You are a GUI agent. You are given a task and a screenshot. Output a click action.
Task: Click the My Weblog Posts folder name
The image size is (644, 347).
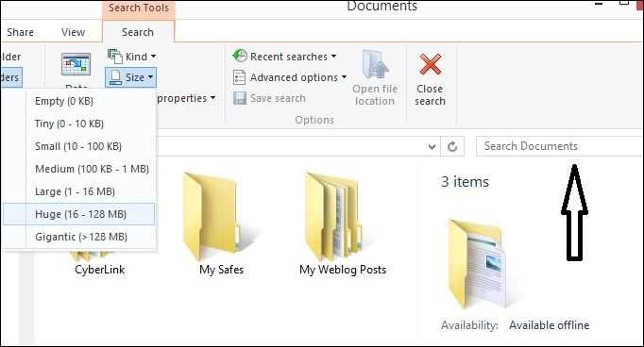coord(343,270)
